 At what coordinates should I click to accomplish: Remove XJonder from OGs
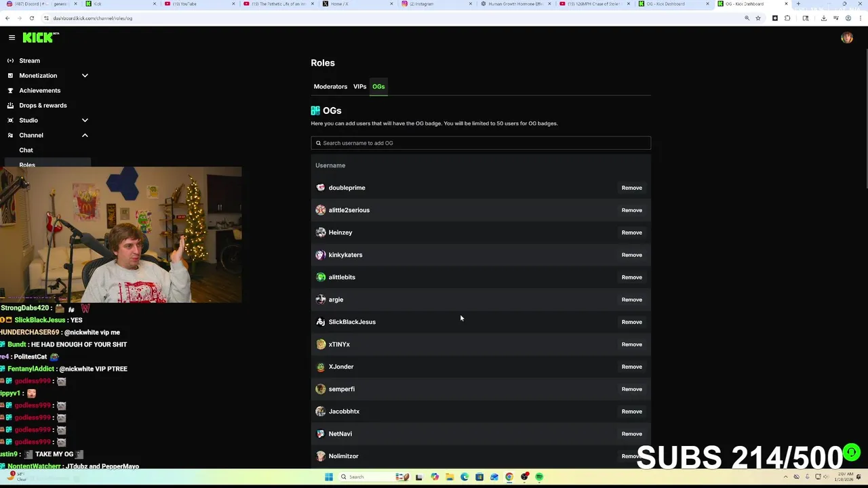[631, 367]
